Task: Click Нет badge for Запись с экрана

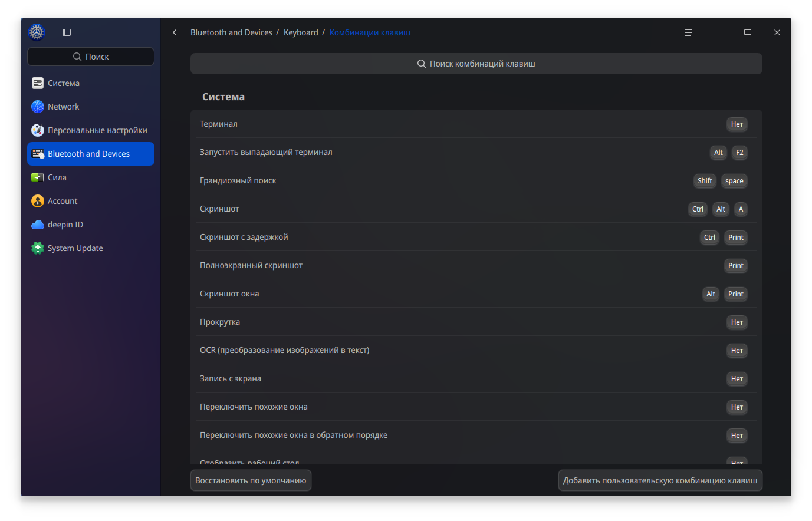Action: [737, 379]
